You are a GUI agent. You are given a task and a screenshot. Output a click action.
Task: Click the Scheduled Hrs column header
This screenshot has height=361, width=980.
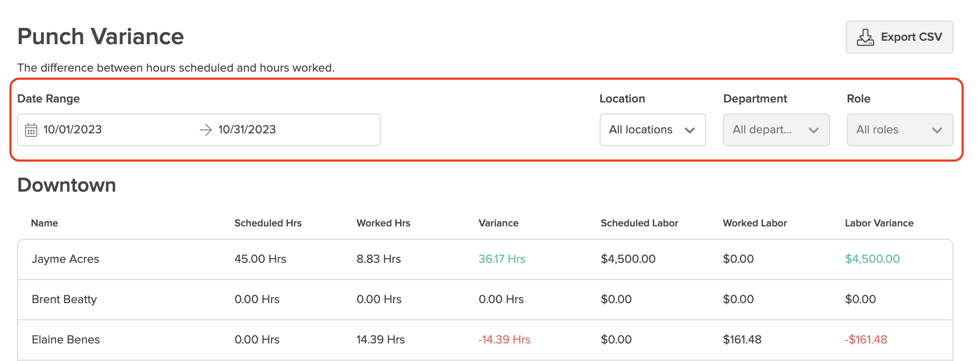[268, 223]
